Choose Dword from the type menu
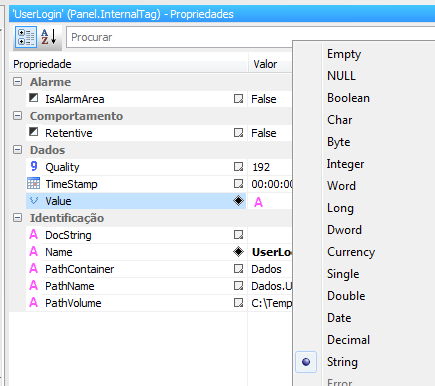Screen dimensions: 435x386 [344, 230]
